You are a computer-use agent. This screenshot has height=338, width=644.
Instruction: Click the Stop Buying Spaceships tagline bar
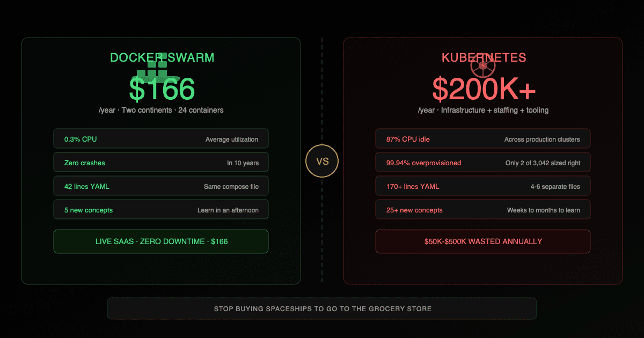click(322, 308)
